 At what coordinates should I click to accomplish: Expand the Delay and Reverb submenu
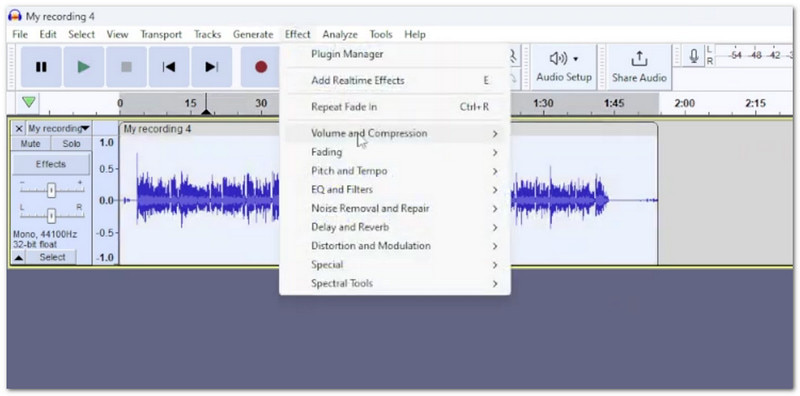pyautogui.click(x=395, y=227)
